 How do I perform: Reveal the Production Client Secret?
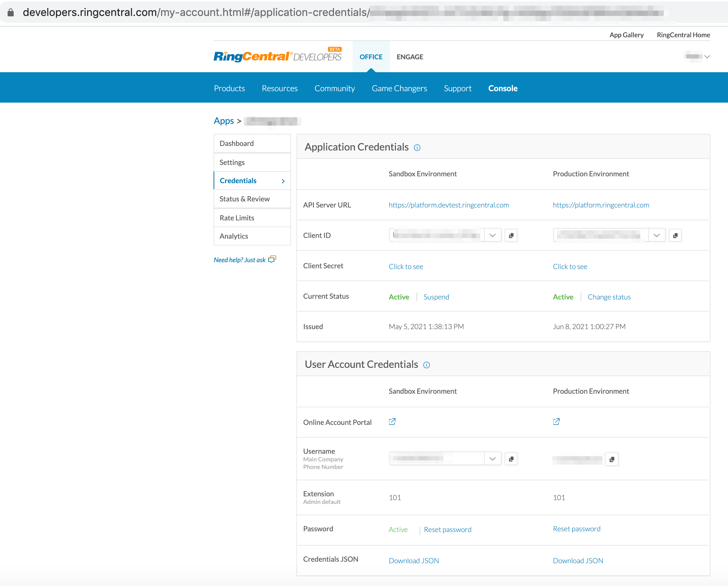pyautogui.click(x=570, y=266)
